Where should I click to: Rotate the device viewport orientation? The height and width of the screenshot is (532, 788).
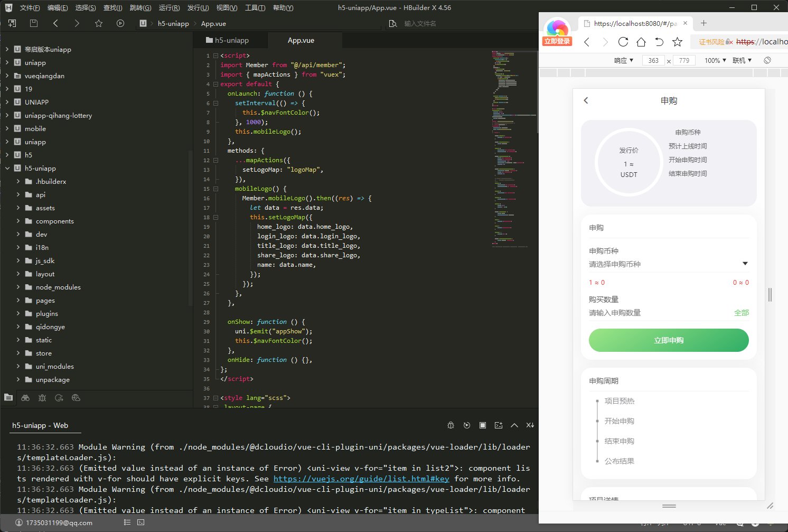tap(767, 60)
